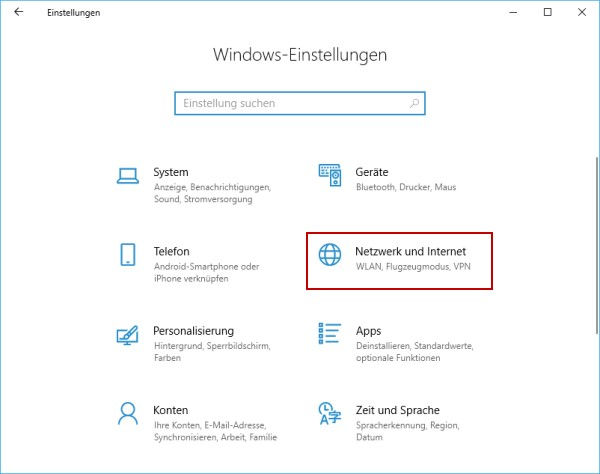Screen dimensions: 600x474
Task: Open the Personalisierung settings title
Action: (x=193, y=331)
